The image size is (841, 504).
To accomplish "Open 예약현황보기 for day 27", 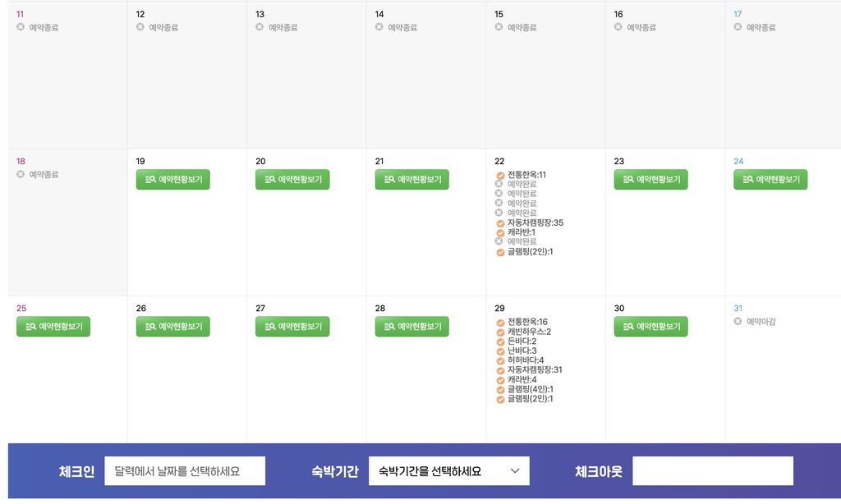I will tap(292, 327).
